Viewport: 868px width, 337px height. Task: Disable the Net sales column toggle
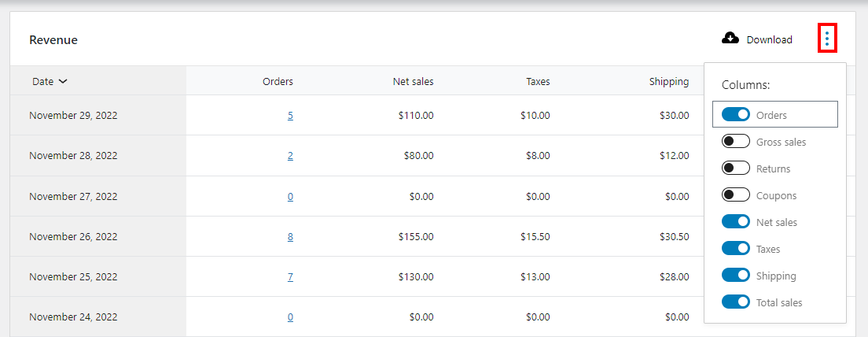pyautogui.click(x=736, y=222)
